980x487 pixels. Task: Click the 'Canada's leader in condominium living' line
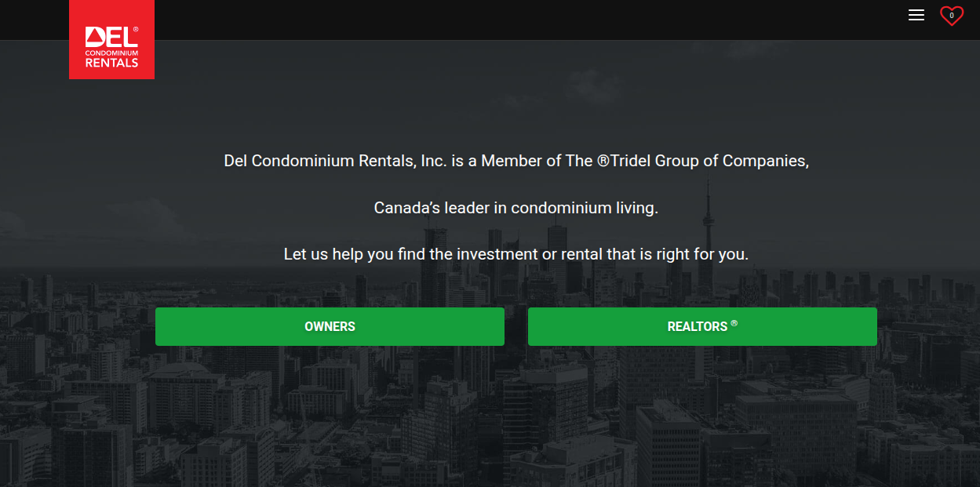point(516,208)
